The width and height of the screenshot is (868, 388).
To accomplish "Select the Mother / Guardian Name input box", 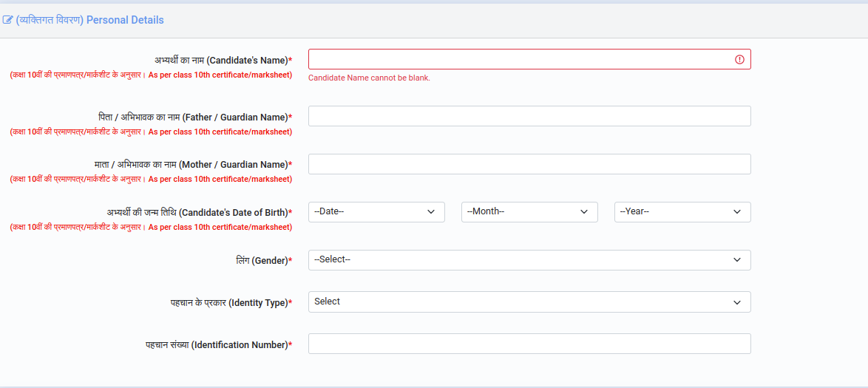I will click(529, 164).
